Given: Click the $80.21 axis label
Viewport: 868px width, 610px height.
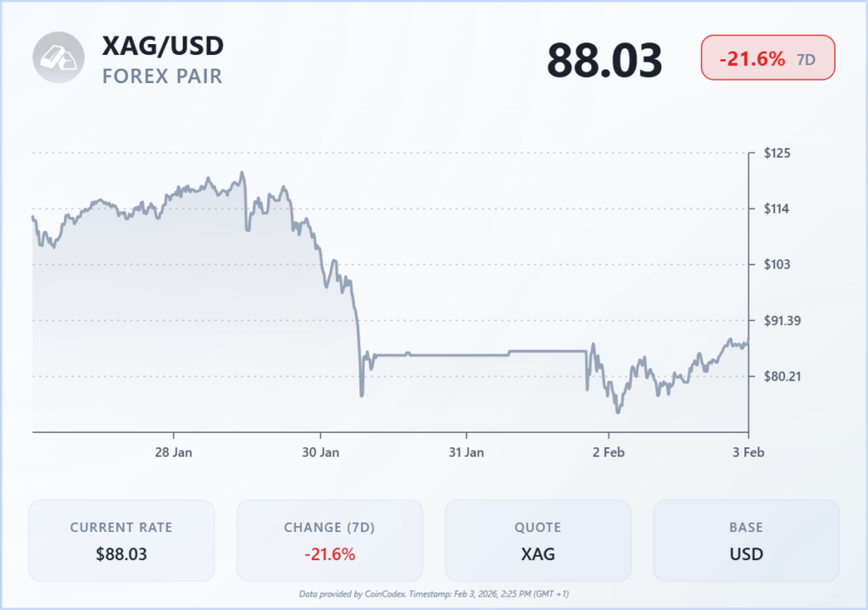Looking at the screenshot, I should tap(782, 376).
